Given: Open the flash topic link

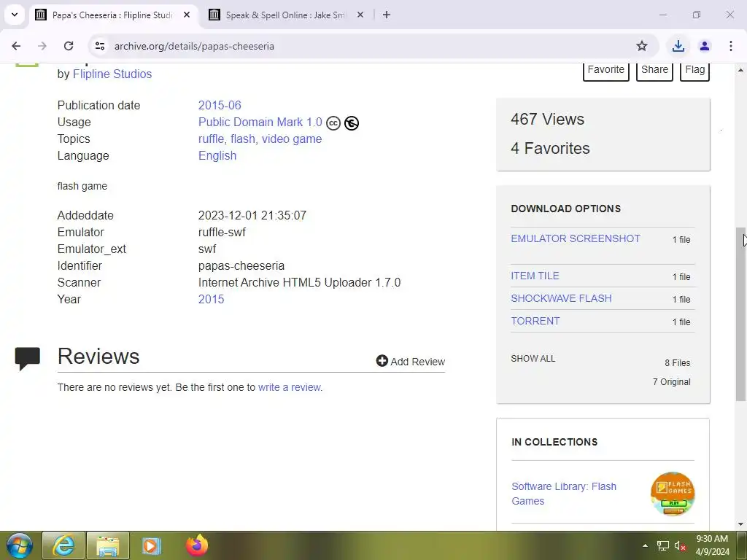Looking at the screenshot, I should click(243, 139).
